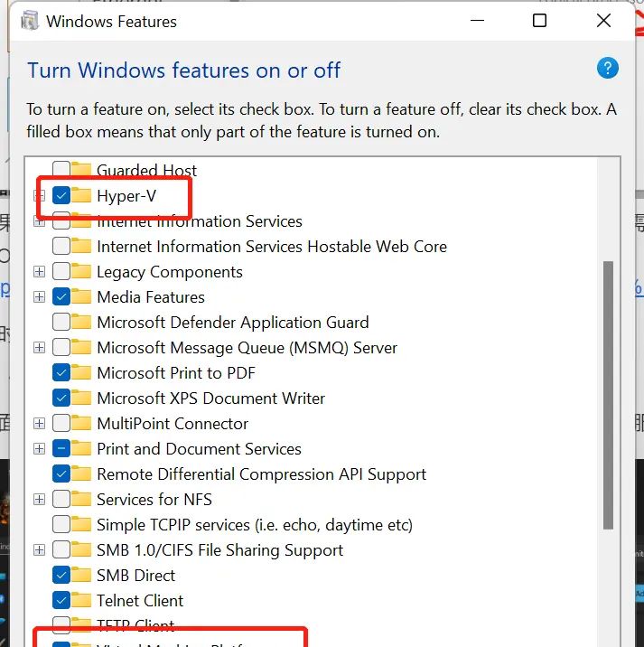Click the SMB Direct folder icon
The image size is (644, 647).
pos(81,575)
